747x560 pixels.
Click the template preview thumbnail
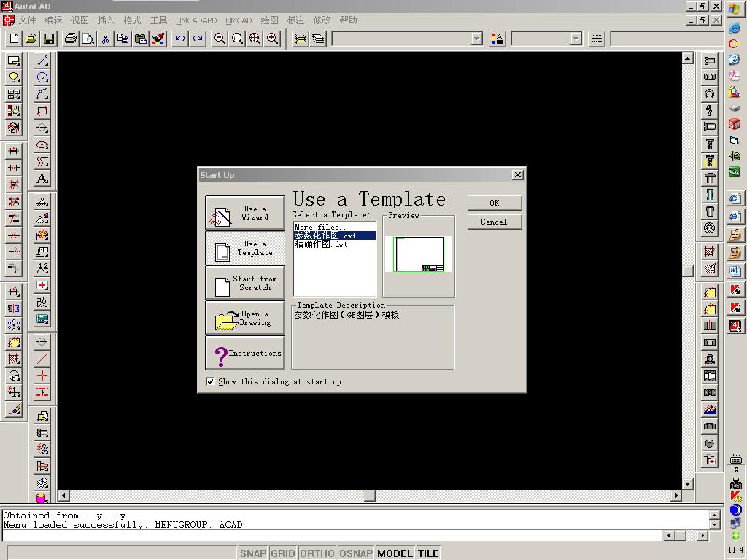click(x=418, y=254)
